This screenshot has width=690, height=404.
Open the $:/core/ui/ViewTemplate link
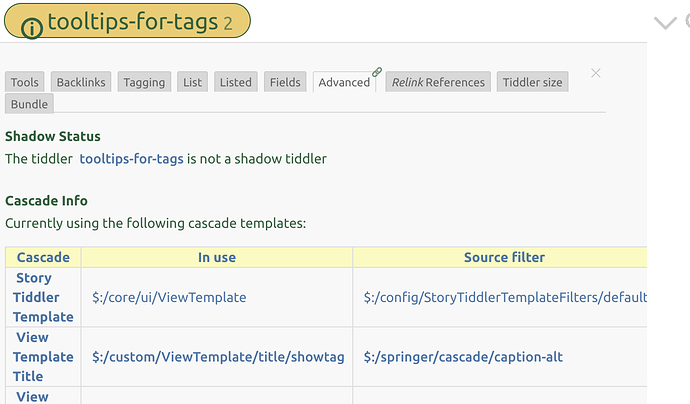169,297
